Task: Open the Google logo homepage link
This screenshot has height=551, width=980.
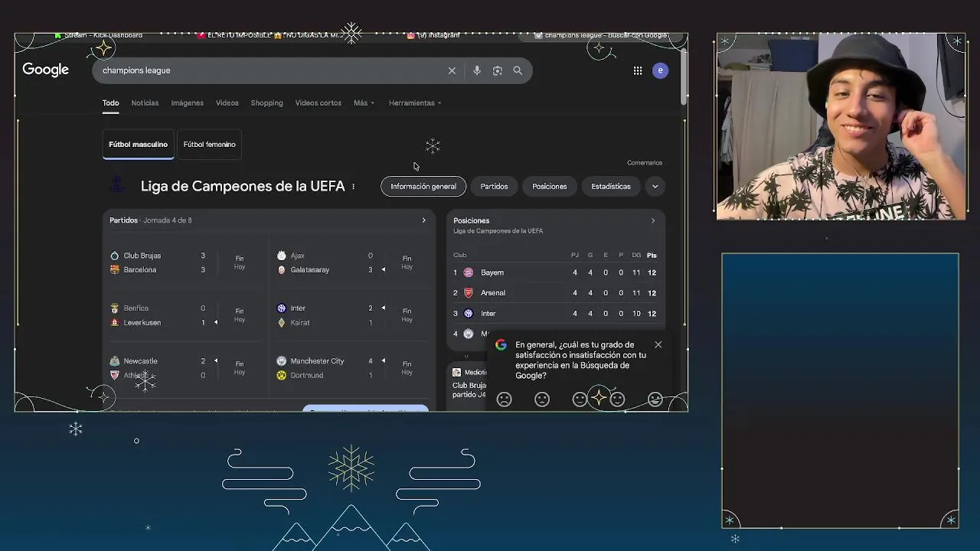Action: 46,70
